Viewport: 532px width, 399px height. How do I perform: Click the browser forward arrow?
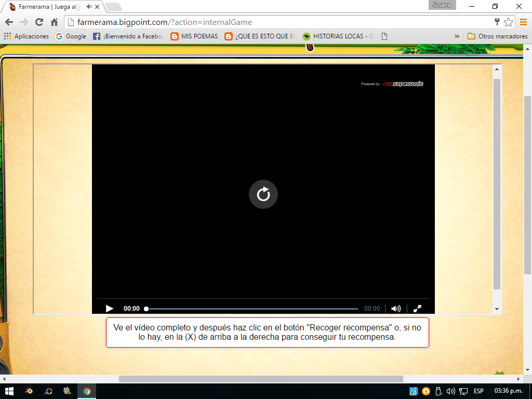pos(24,22)
